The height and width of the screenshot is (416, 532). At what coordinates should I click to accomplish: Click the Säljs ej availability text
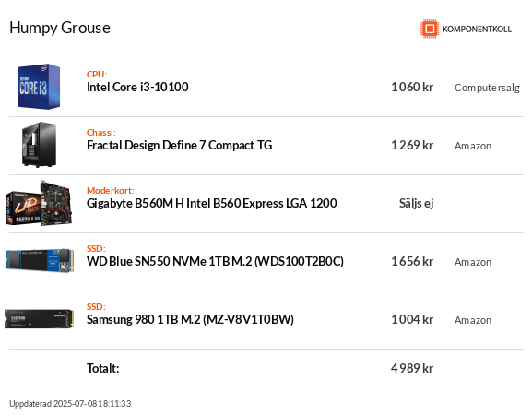[x=417, y=204]
